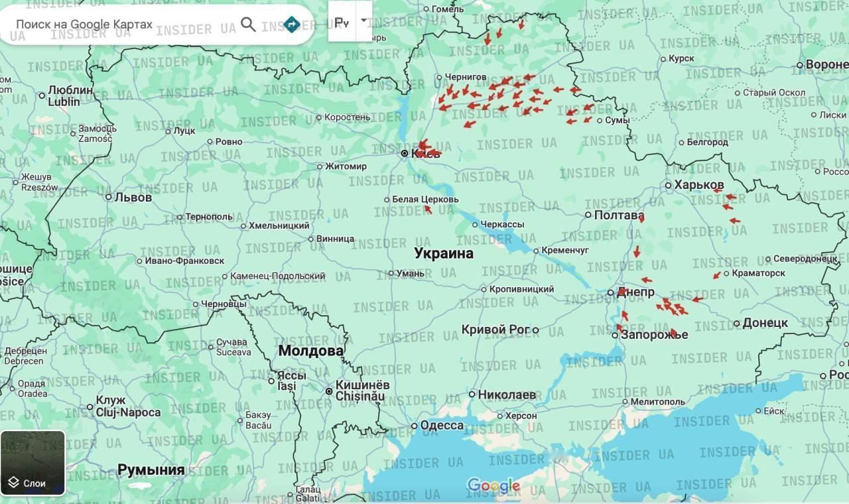Click the 'Ровно' city label
This screenshot has width=849, height=504.
(x=229, y=141)
